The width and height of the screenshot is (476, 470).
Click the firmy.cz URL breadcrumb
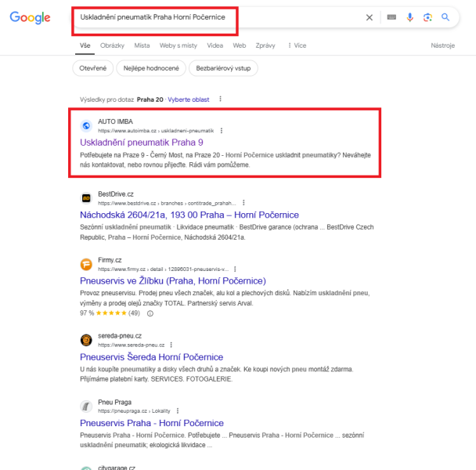[x=164, y=269]
